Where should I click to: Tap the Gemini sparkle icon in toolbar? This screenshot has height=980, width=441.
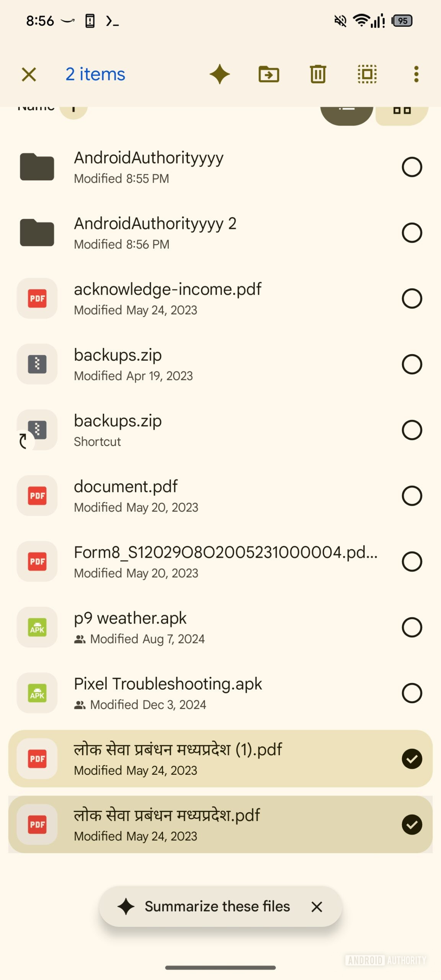point(220,74)
